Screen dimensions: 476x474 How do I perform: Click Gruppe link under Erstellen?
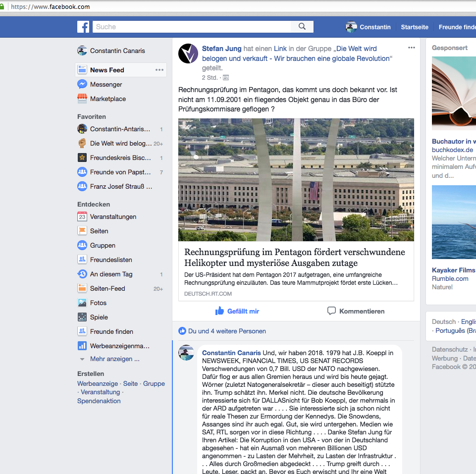[154, 383]
